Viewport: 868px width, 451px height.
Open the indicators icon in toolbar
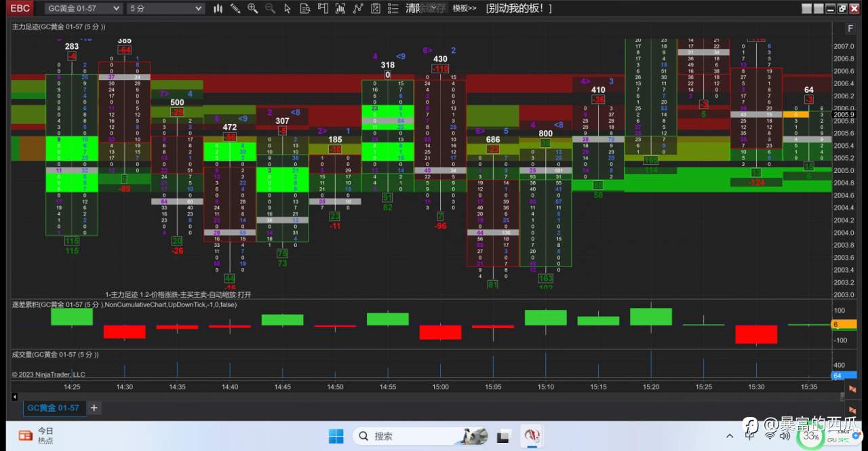click(x=340, y=8)
